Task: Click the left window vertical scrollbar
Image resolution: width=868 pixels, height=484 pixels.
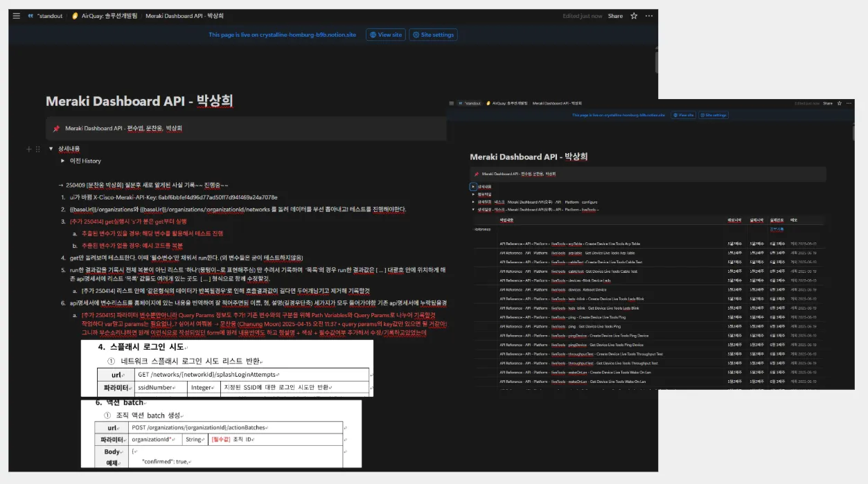Action: tap(655, 63)
